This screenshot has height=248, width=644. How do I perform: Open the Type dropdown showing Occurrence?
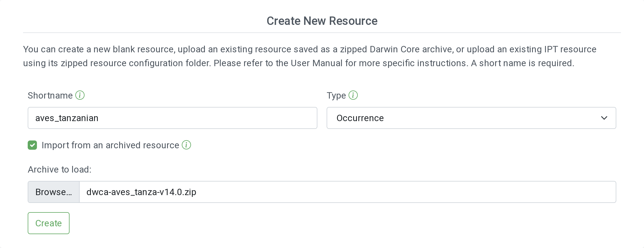point(471,118)
